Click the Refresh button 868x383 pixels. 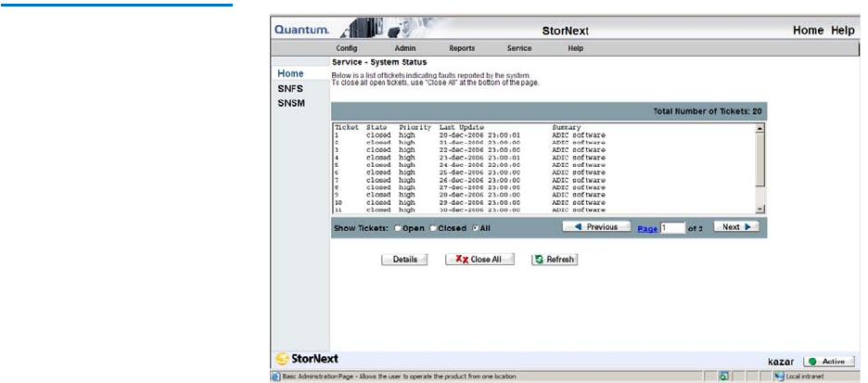coord(555,260)
